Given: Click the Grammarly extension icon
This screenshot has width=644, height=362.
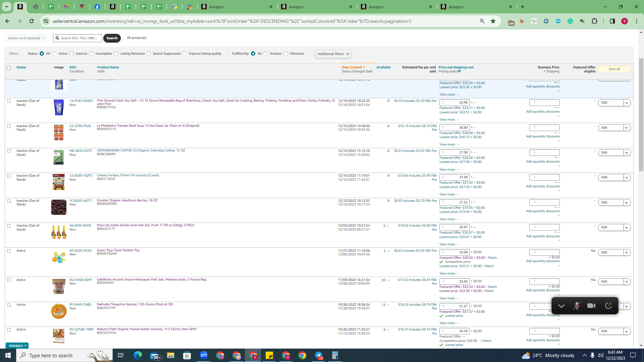Looking at the screenshot, I should tap(570, 21).
